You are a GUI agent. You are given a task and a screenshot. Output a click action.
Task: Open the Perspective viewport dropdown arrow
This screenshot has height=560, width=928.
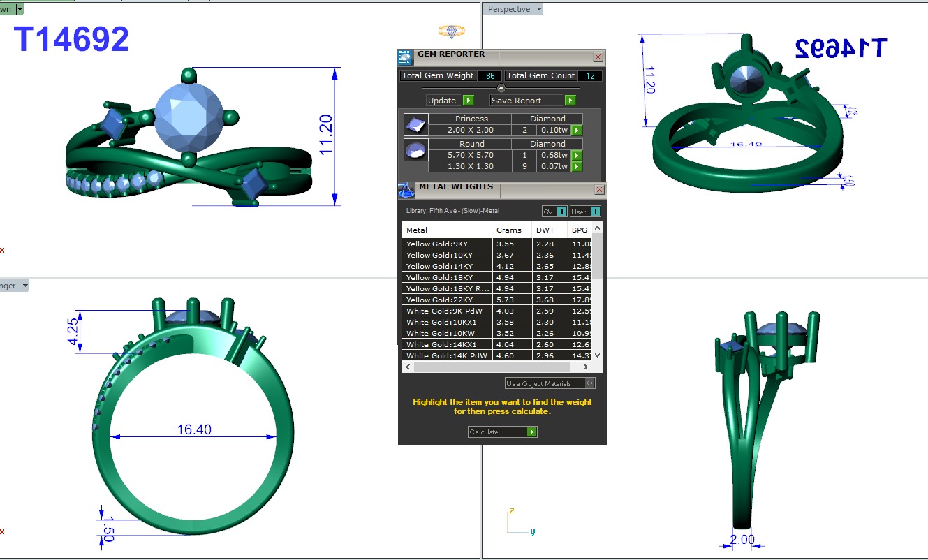pyautogui.click(x=538, y=9)
